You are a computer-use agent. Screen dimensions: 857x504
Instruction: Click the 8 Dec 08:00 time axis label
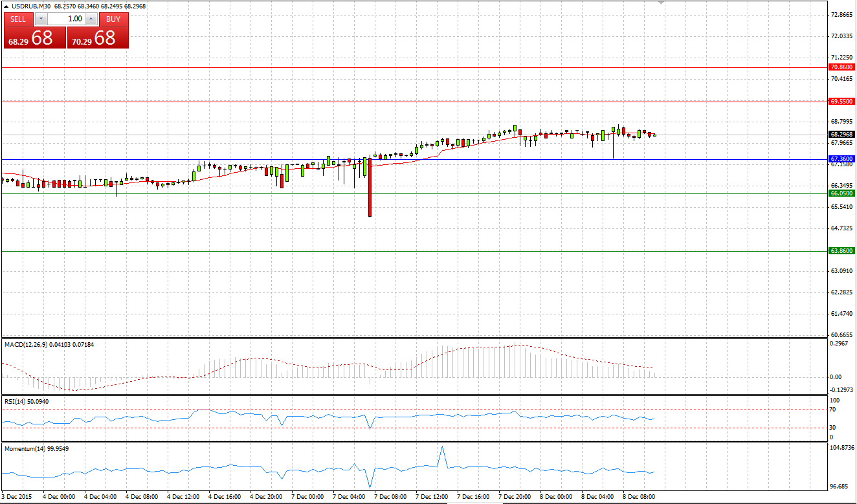point(638,497)
